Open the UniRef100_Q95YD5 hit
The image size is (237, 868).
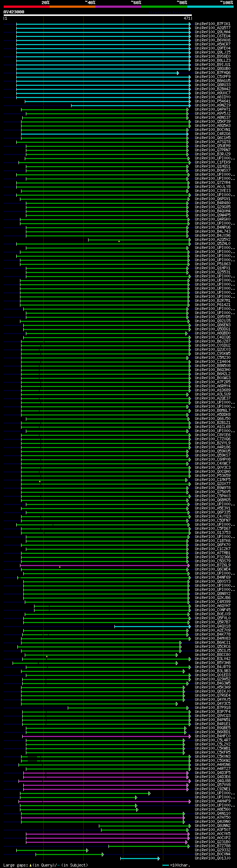213,317
